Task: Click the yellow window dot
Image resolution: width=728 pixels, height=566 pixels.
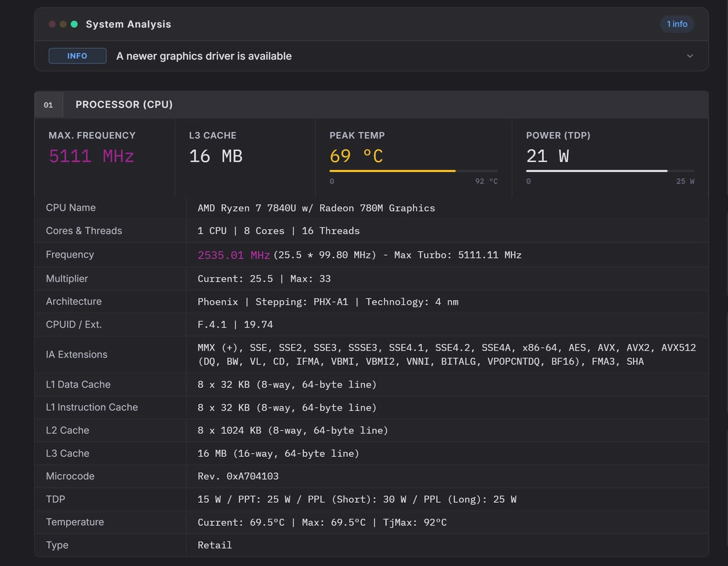Action: 63,24
